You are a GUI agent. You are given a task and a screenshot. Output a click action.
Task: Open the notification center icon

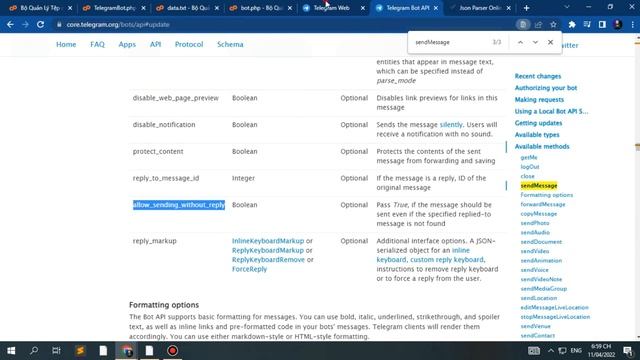click(x=628, y=351)
